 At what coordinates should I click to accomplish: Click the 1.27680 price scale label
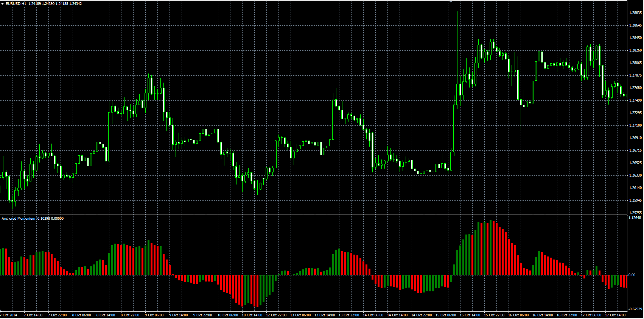(635, 88)
